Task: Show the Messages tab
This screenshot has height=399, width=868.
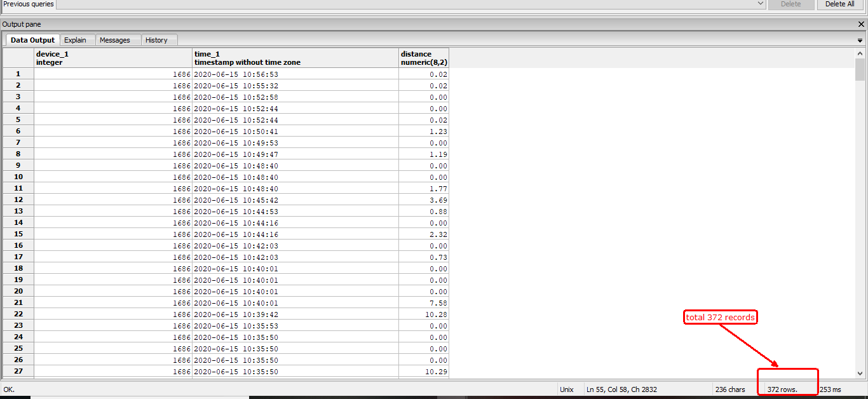Action: pos(115,40)
